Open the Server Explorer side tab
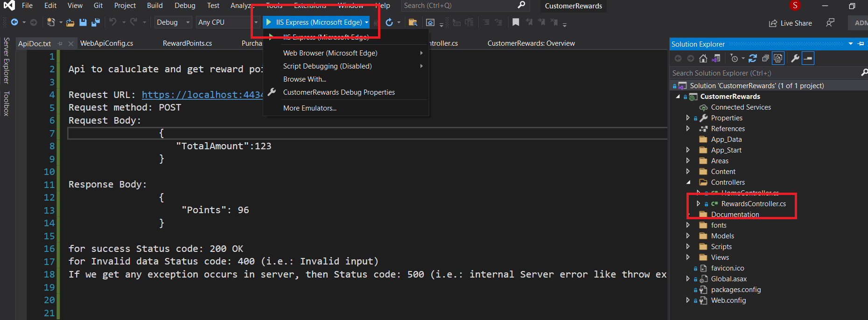Screen dimensions: 868x320 tap(6, 61)
